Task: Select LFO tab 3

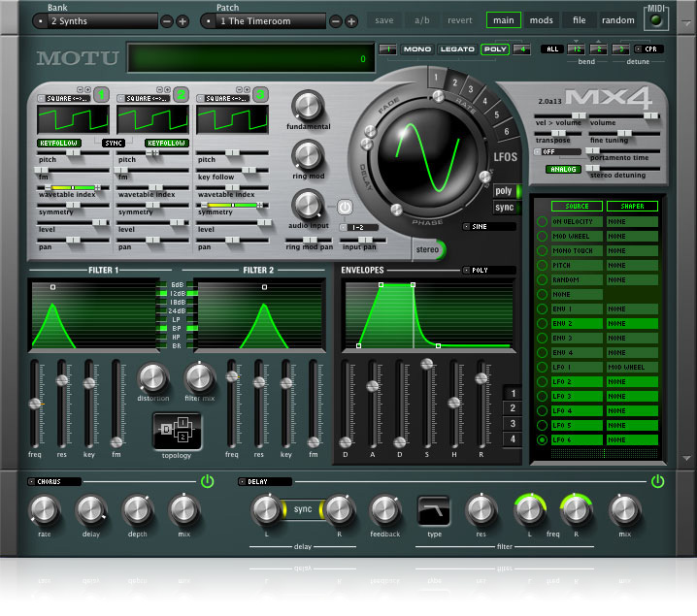Action: (x=470, y=89)
